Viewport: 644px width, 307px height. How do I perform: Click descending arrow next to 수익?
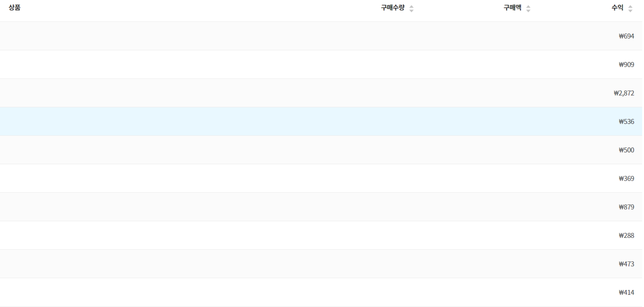(630, 11)
